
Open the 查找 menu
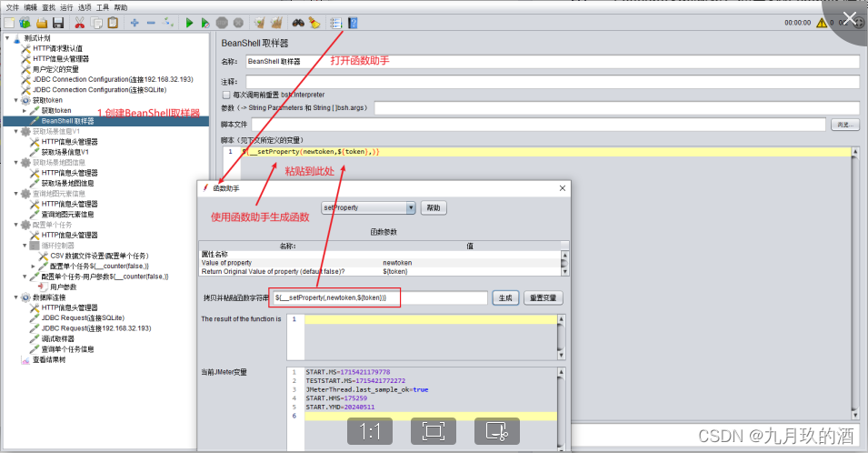click(x=49, y=7)
